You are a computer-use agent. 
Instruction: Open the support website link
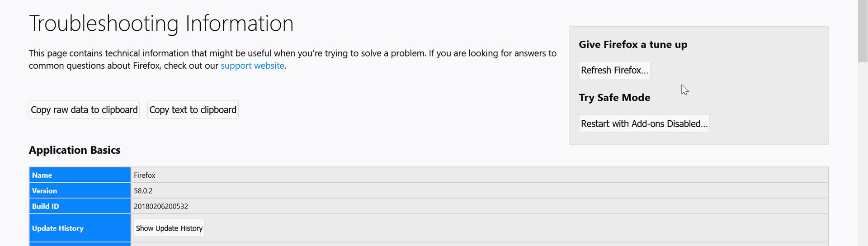tap(252, 66)
